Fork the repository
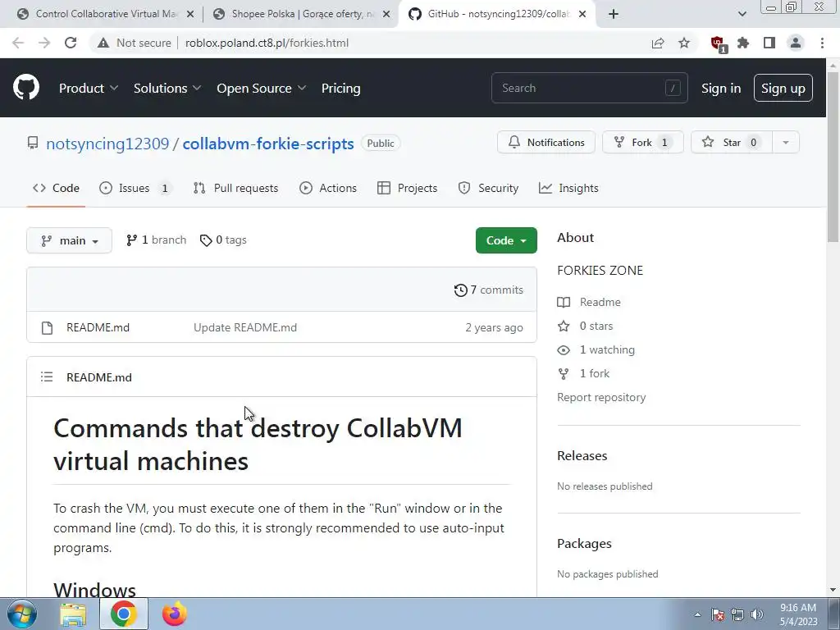Image resolution: width=840 pixels, height=630 pixels. 643,143
